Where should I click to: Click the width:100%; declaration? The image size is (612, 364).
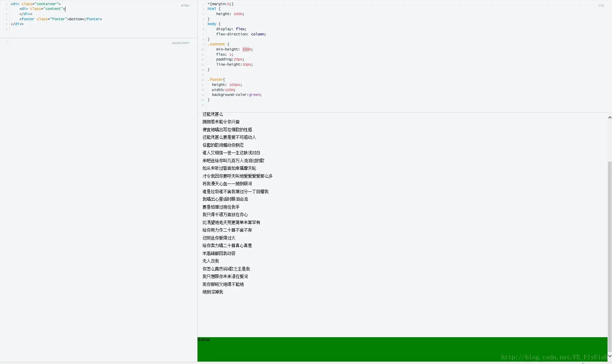224,90
